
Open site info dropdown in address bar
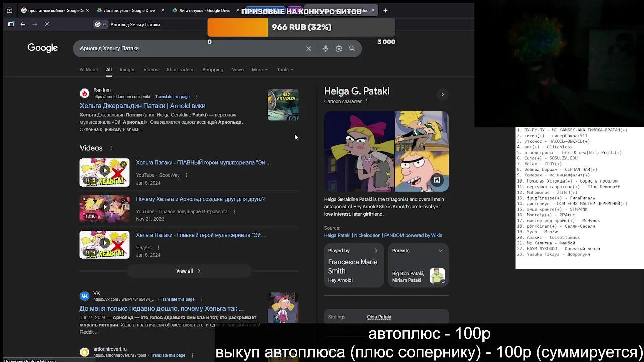[101, 24]
